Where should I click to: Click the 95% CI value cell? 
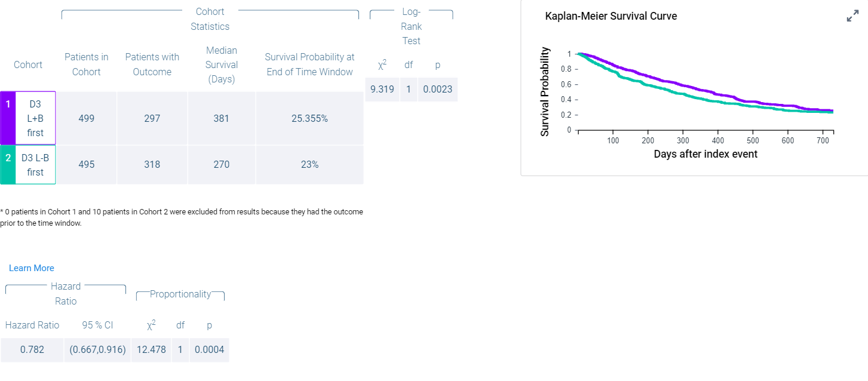coord(98,350)
